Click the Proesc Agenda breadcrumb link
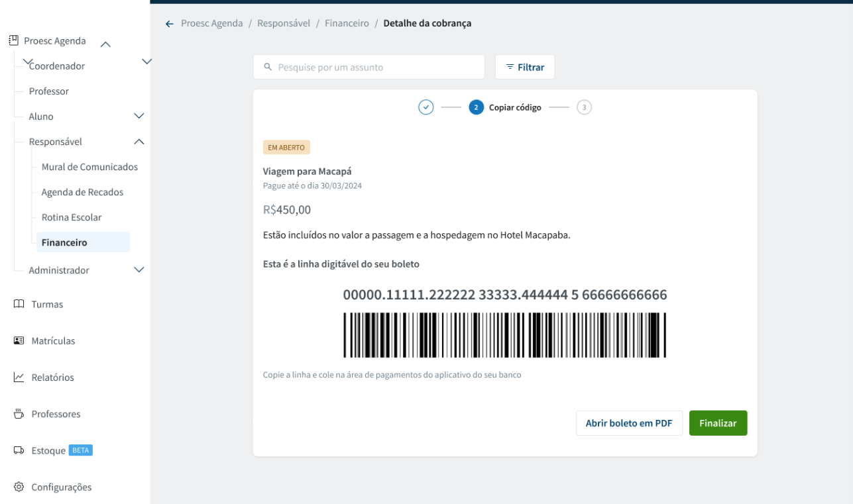 (212, 23)
